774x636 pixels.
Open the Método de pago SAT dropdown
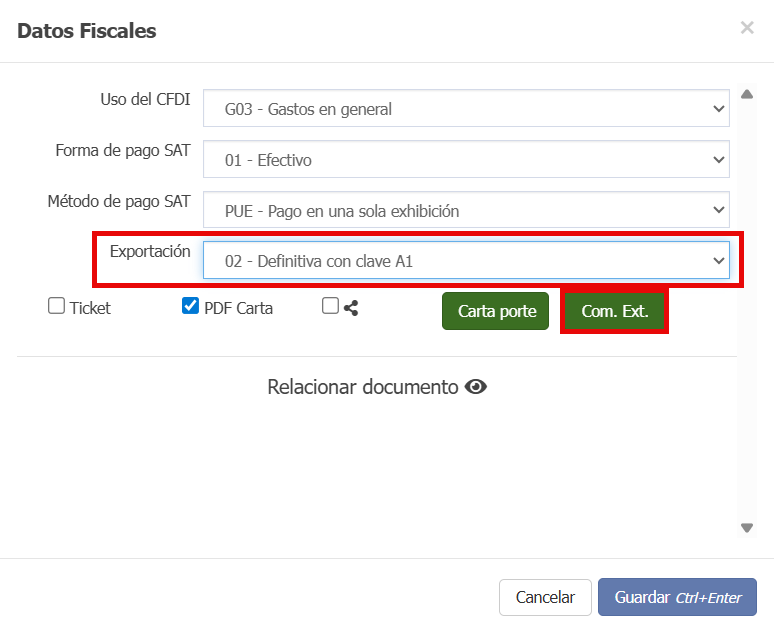tap(466, 211)
